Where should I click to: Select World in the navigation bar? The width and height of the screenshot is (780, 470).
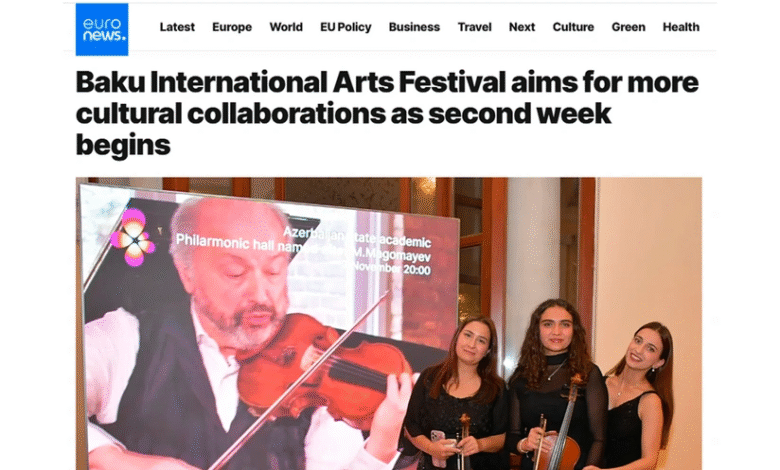point(286,27)
